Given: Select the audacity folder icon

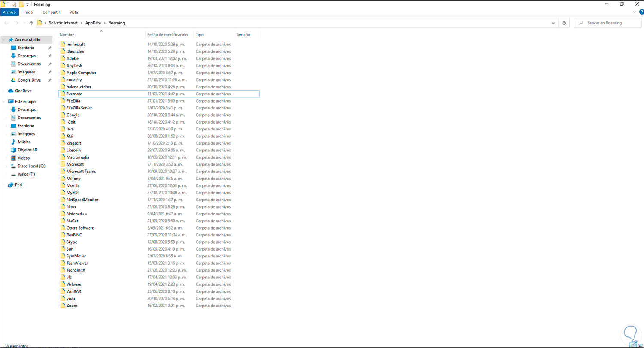Looking at the screenshot, I should (x=63, y=80).
